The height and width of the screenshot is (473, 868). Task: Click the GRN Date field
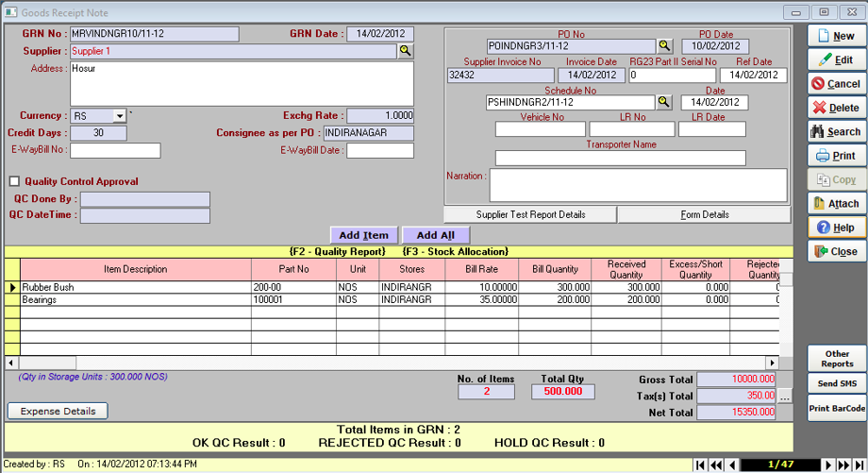coord(380,34)
